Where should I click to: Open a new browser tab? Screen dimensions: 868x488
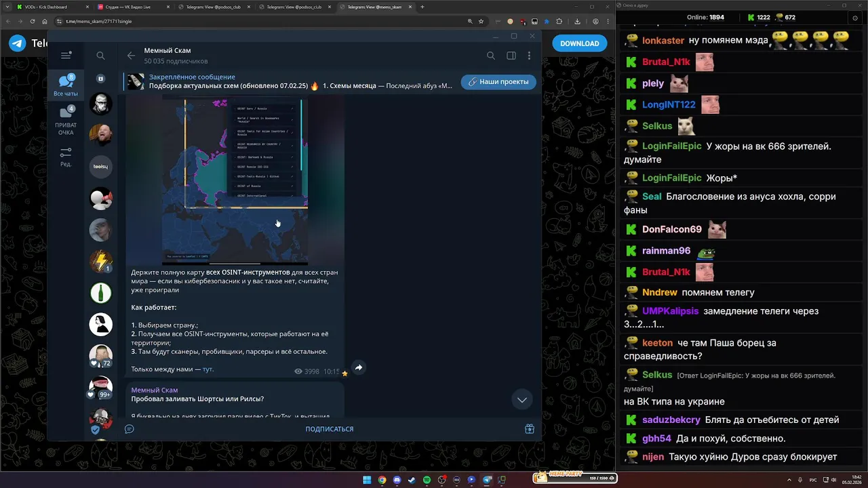tap(422, 7)
